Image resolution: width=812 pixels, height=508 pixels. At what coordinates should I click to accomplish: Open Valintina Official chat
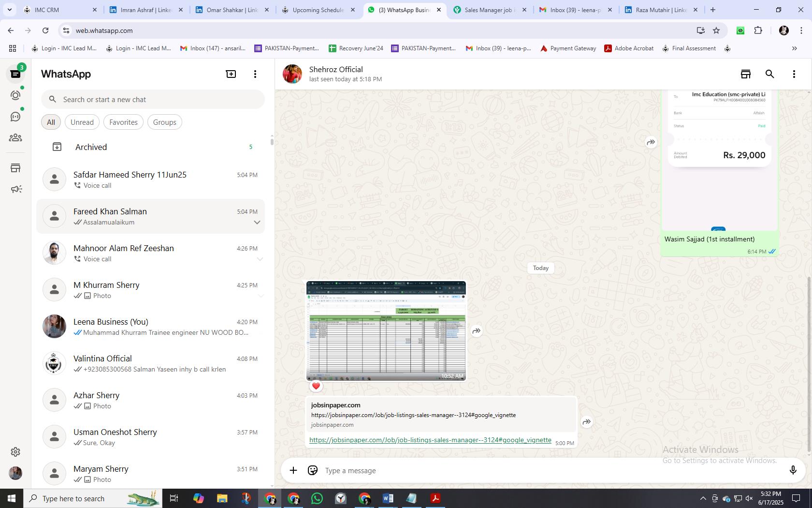click(150, 363)
